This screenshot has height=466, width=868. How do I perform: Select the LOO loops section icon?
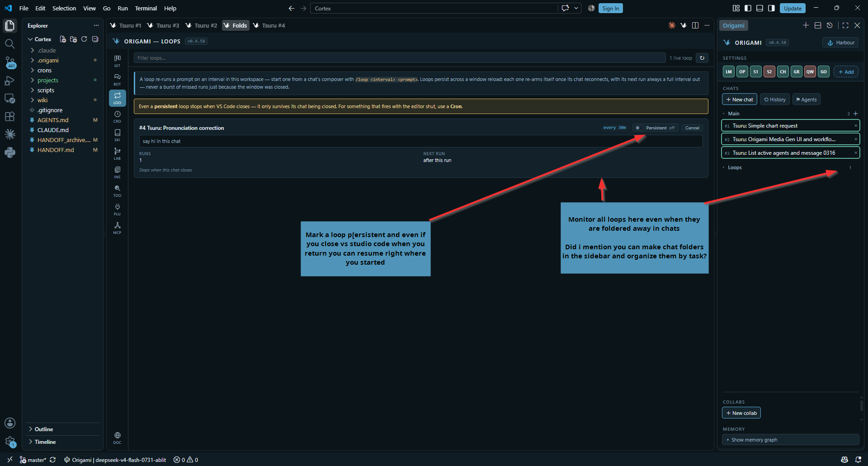pos(117,98)
